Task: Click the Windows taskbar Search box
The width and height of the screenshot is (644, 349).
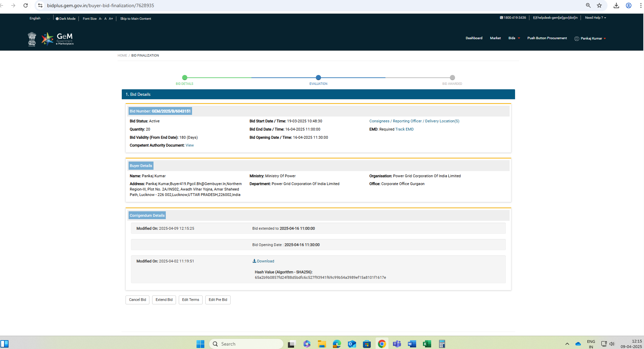Action: [x=246, y=344]
